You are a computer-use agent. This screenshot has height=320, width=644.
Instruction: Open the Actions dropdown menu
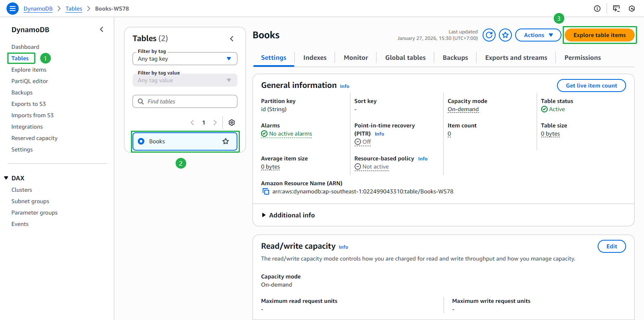[538, 35]
